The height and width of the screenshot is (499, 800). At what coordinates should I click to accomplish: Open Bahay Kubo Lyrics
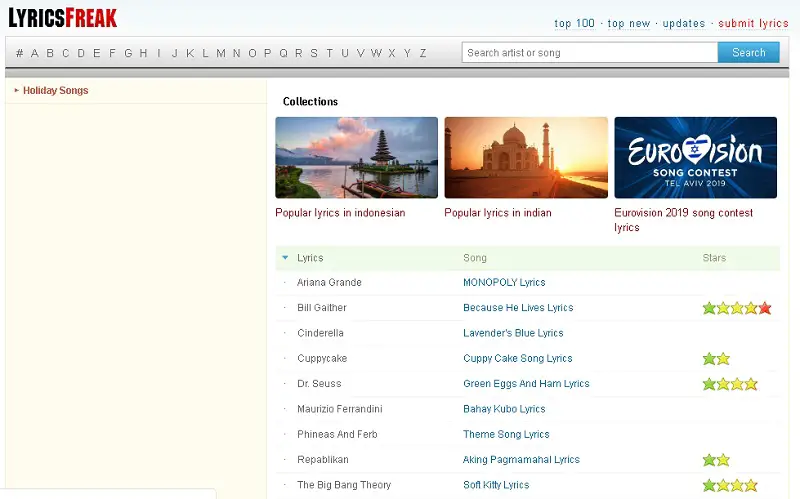504,409
